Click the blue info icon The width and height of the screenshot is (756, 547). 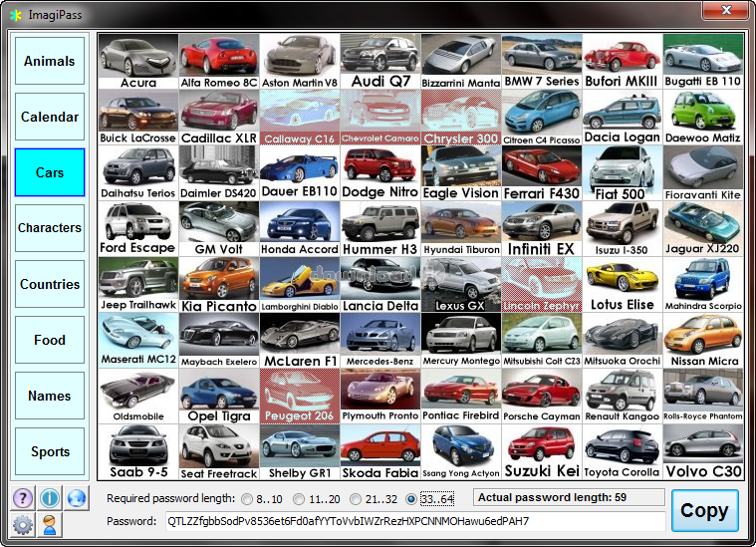[x=50, y=497]
